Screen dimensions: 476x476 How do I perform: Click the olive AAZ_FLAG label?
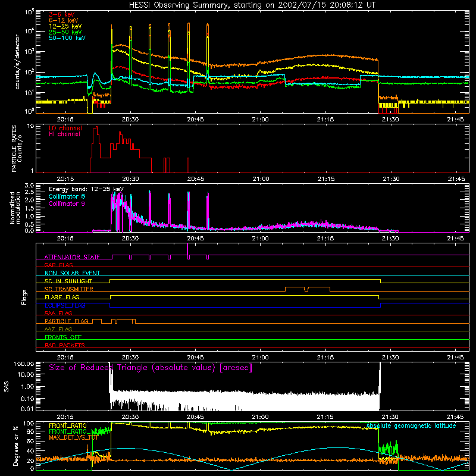click(58, 329)
